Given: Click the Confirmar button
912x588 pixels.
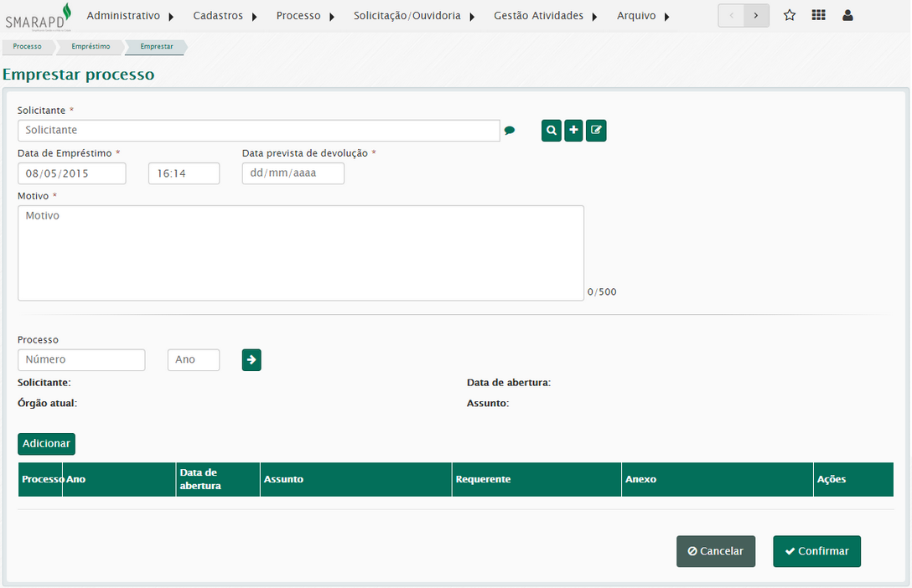Looking at the screenshot, I should coord(816,551).
